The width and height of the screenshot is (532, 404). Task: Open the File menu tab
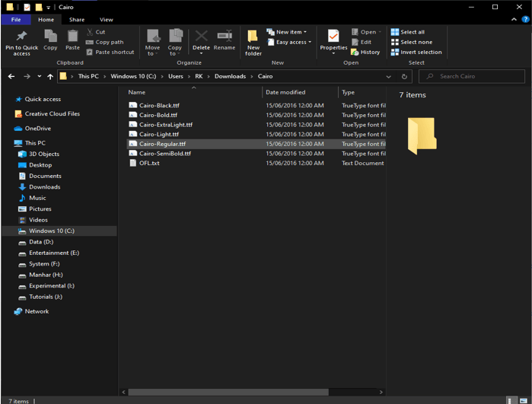(x=16, y=20)
